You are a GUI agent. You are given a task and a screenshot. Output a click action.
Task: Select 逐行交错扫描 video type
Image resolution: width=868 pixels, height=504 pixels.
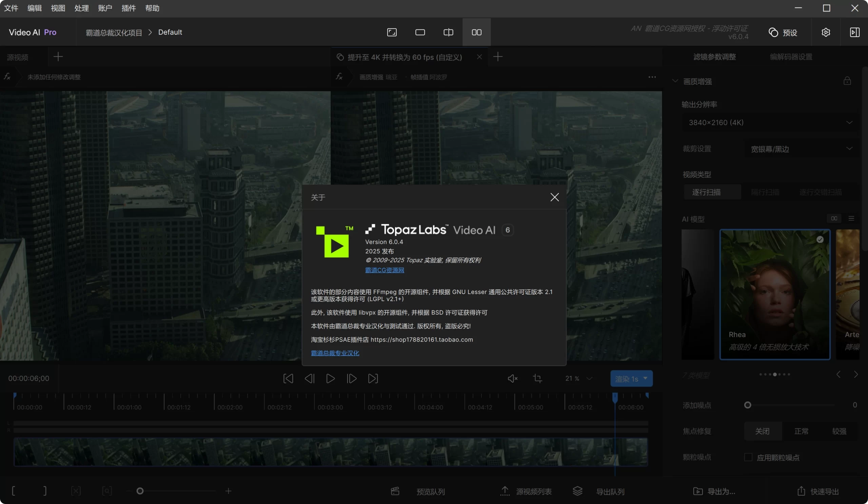tap(821, 192)
